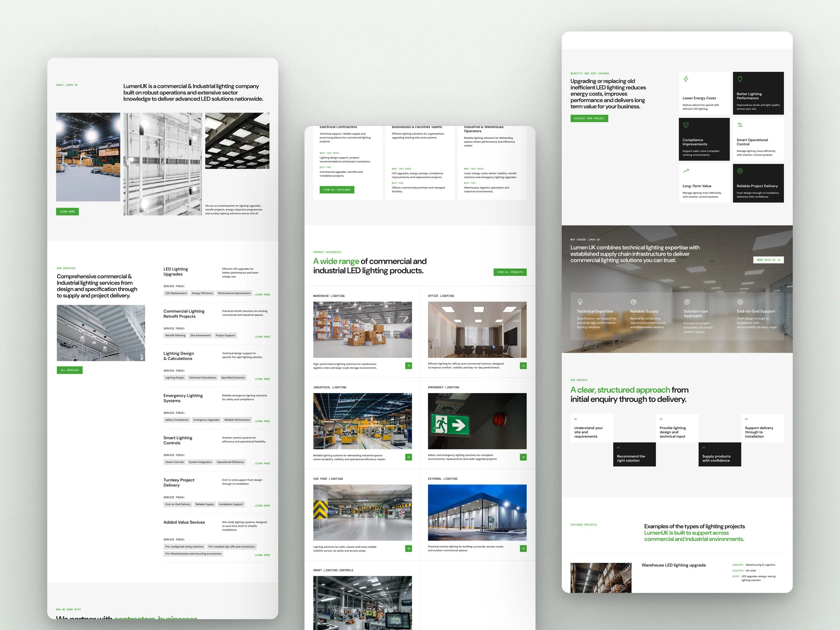Click the Compliance Improvements shield icon
The height and width of the screenshot is (630, 840).
[x=686, y=125]
